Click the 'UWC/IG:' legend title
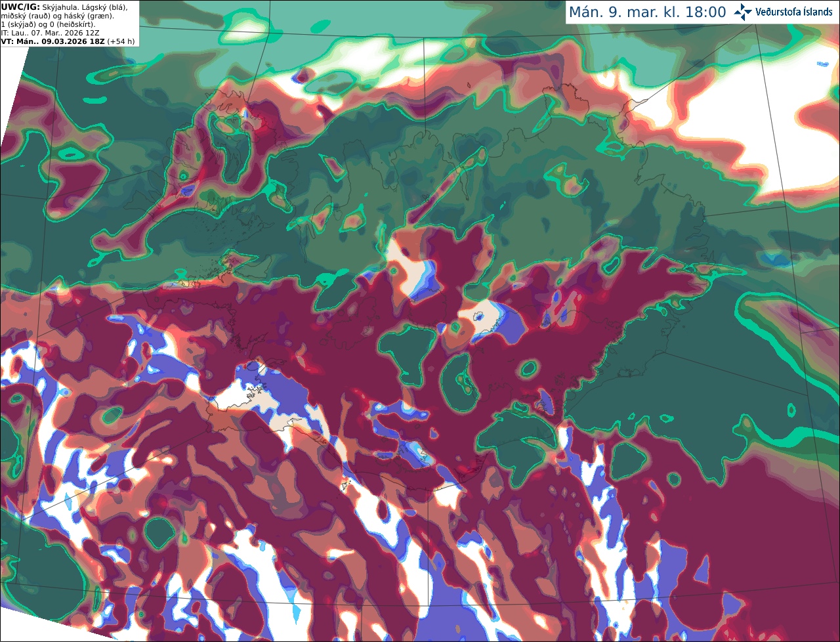Screen dimensions: 840x642 [20, 7]
